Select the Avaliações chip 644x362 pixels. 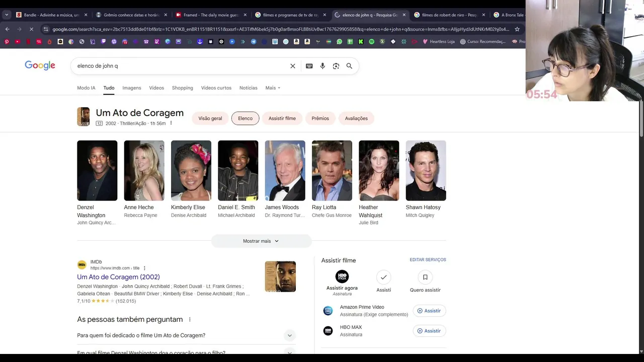[x=356, y=118]
